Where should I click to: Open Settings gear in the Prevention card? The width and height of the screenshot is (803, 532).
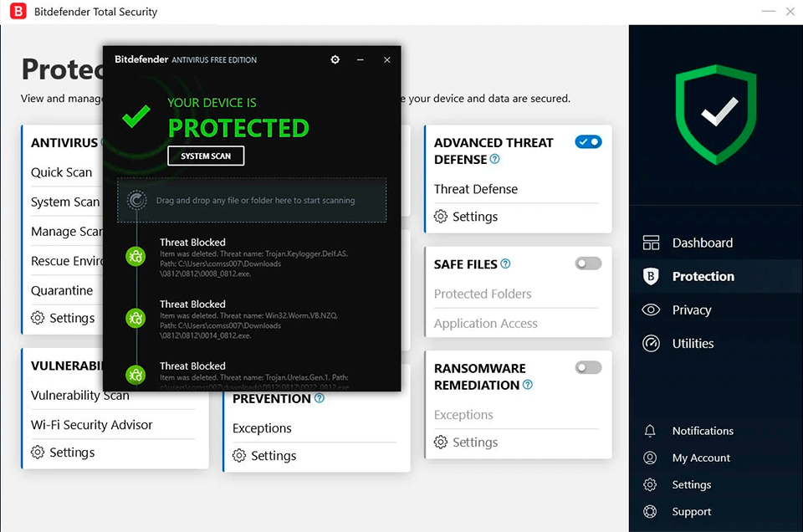click(239, 455)
